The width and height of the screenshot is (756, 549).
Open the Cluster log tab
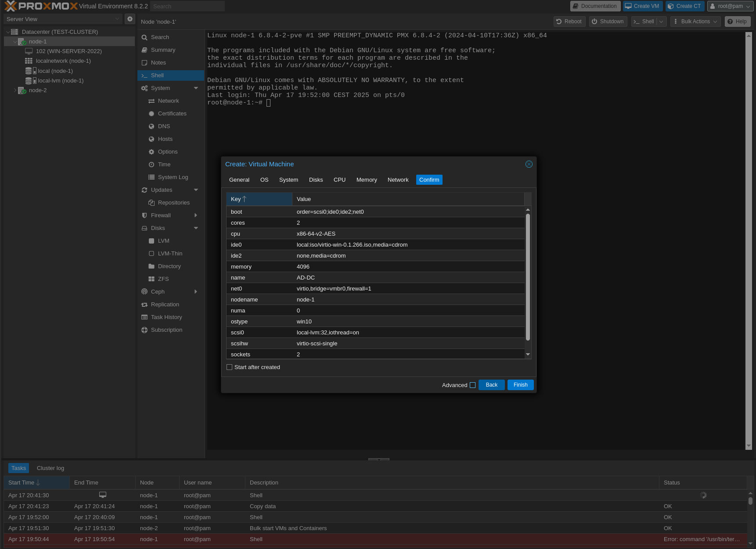click(50, 468)
